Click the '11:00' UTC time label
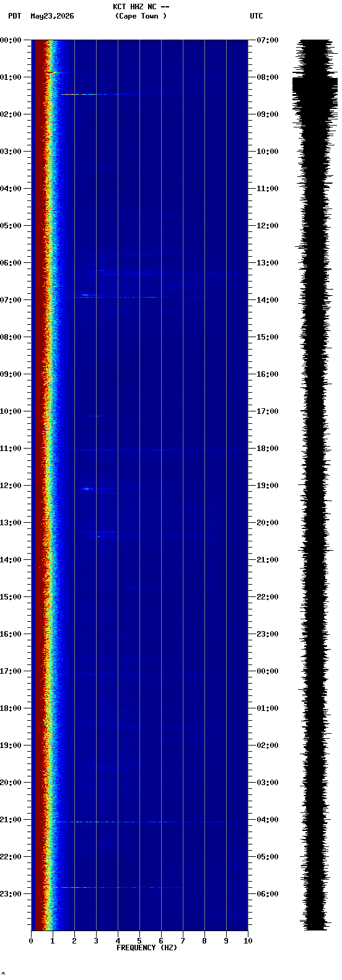Viewport: 342px width, 980px height. 268,189
